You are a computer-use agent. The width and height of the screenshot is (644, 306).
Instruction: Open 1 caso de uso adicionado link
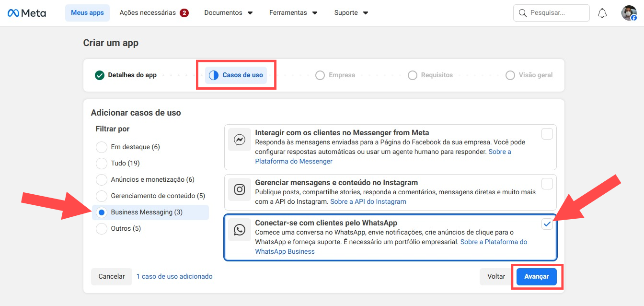[x=174, y=277]
